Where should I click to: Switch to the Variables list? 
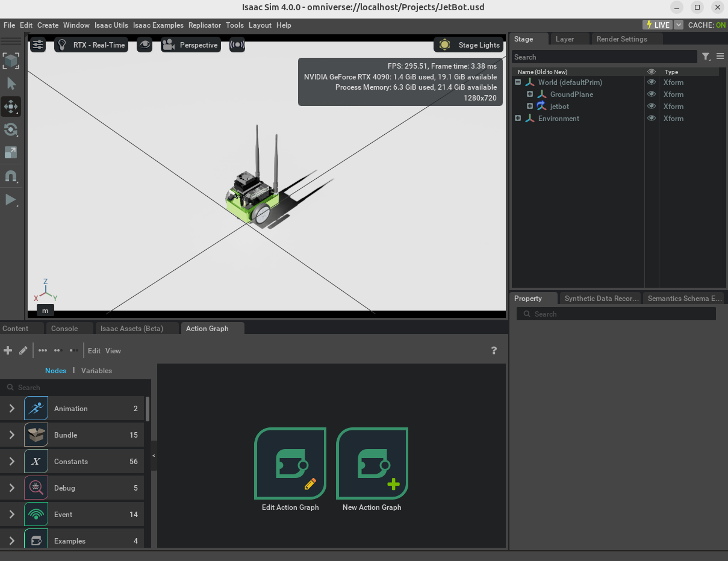(x=96, y=371)
